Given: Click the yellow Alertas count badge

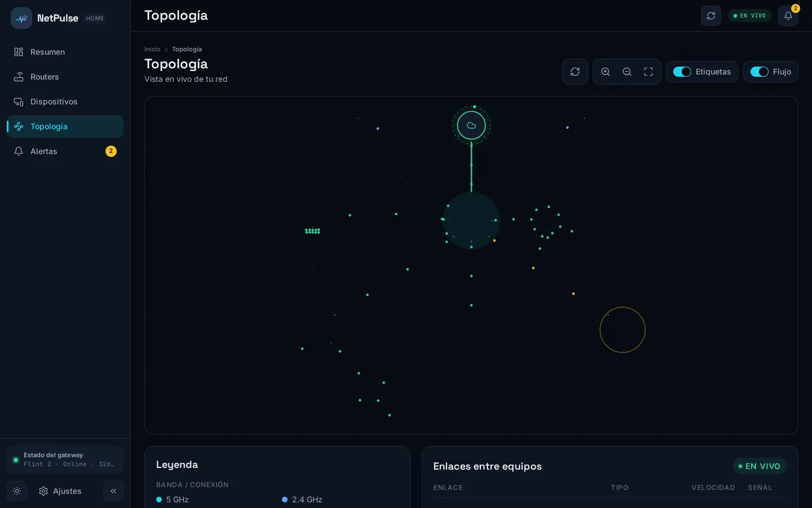Looking at the screenshot, I should click(111, 151).
